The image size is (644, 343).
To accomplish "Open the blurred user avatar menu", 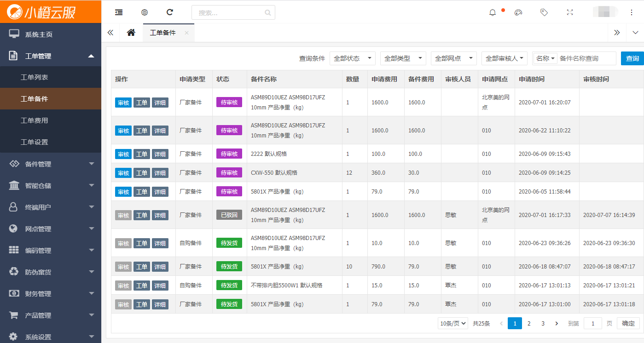I will tap(605, 12).
